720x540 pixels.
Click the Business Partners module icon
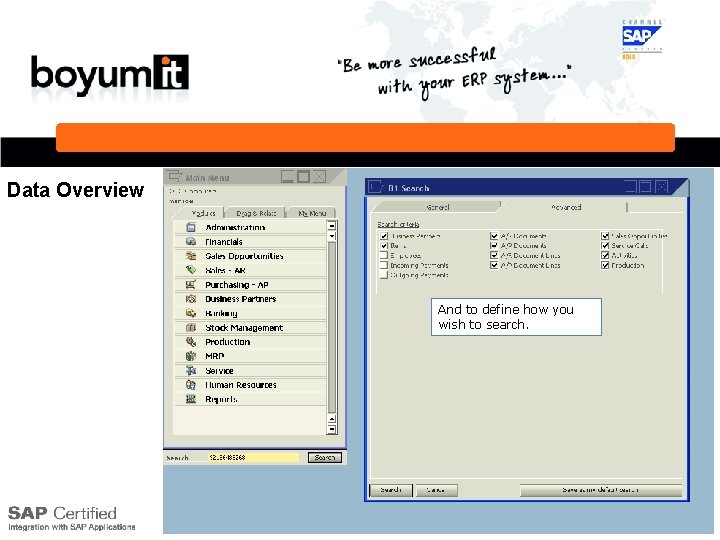coord(191,299)
